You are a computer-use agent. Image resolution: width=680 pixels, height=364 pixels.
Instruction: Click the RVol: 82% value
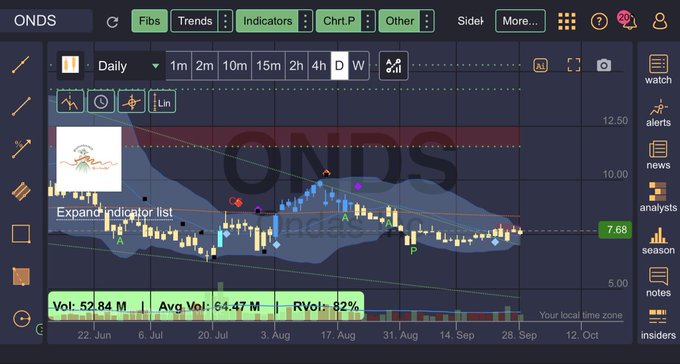click(326, 307)
